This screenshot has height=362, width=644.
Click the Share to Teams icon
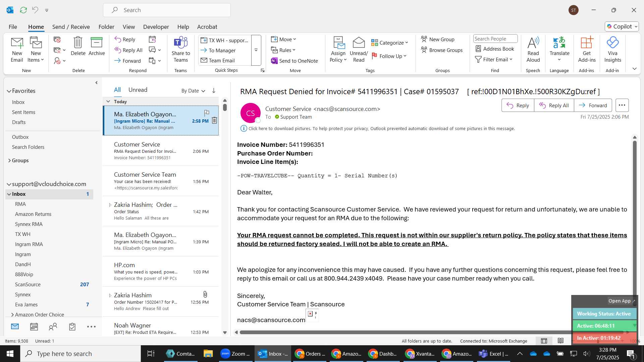[180, 43]
